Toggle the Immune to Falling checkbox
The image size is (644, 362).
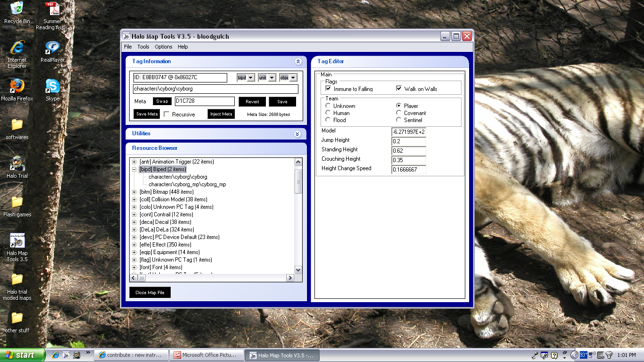(x=328, y=89)
